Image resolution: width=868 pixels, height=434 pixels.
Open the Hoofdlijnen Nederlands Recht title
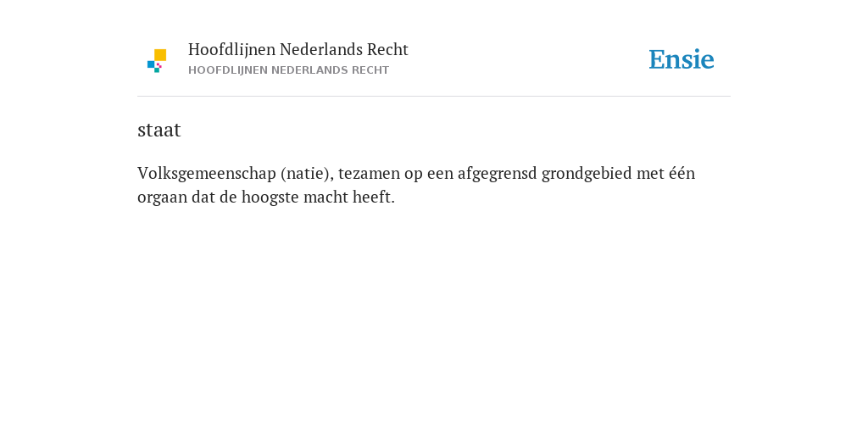click(298, 50)
